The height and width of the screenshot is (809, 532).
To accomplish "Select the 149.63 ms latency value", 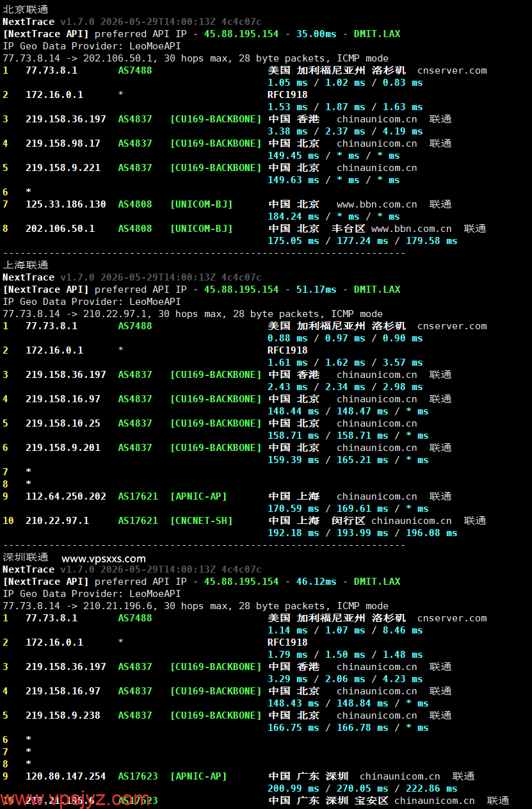I will point(293,180).
